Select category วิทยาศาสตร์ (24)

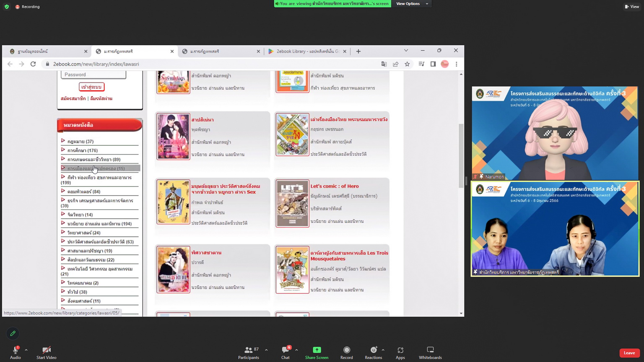[84, 233]
